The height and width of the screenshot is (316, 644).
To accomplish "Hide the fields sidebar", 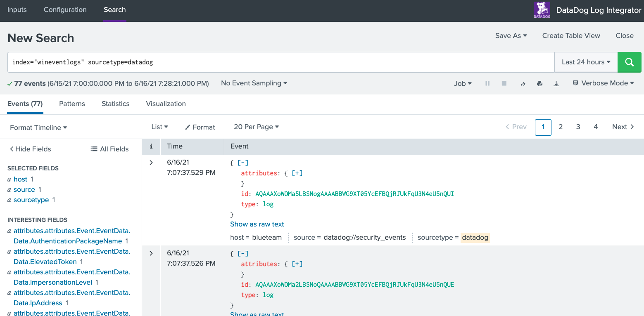I will pos(30,149).
